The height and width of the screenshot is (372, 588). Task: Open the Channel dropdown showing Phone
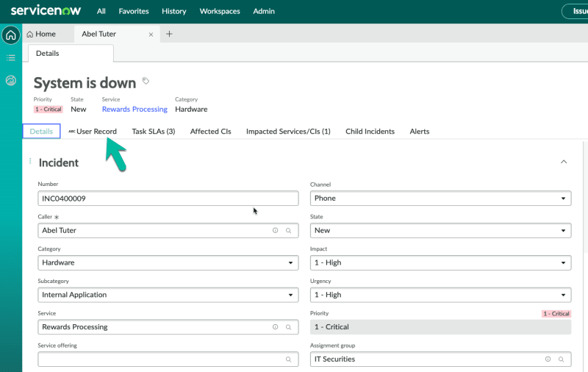point(440,198)
